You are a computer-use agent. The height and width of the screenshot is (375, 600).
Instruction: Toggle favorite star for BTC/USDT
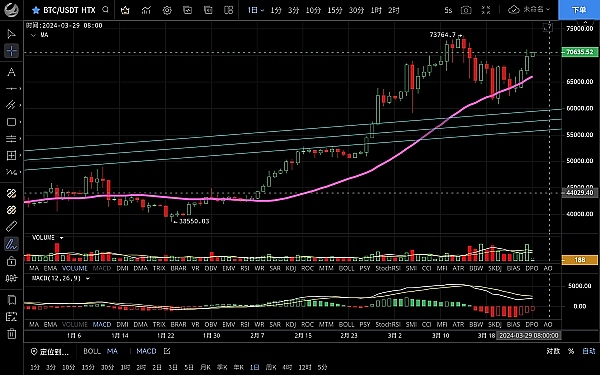[x=36, y=10]
